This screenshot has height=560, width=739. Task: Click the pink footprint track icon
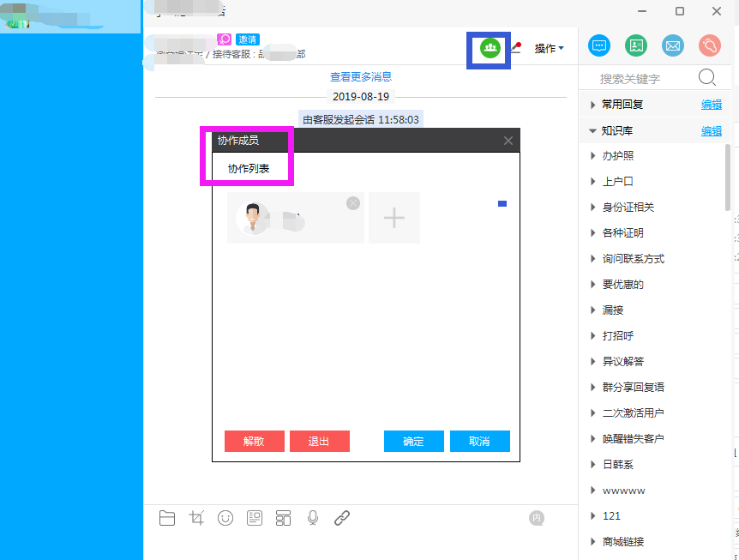tap(709, 46)
